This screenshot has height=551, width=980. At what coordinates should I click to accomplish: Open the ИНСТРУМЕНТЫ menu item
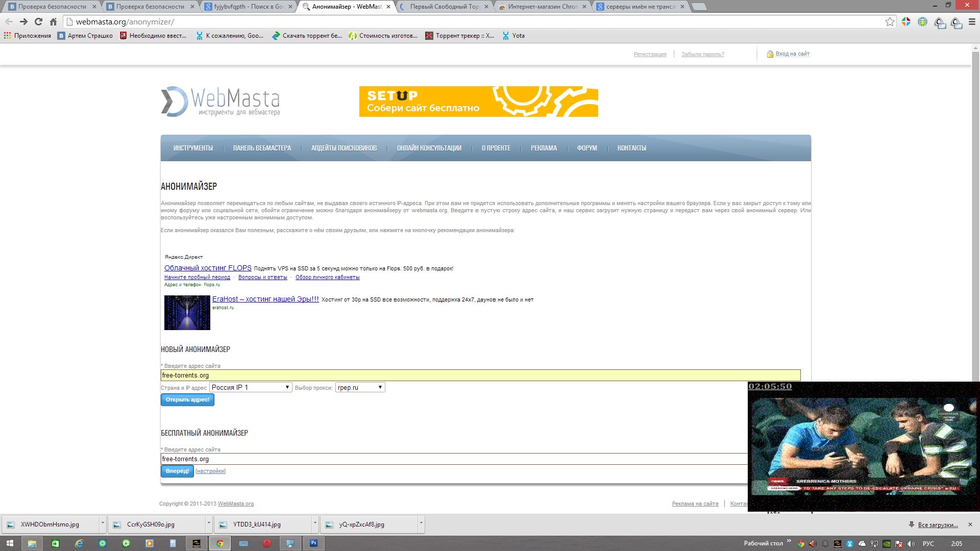(193, 148)
